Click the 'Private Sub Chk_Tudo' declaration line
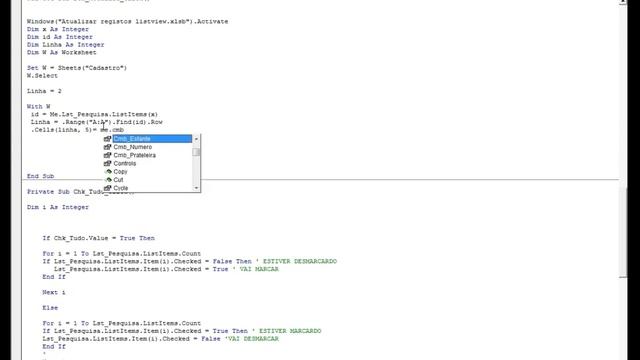Image resolution: width=640 pixels, height=360 pixels. point(80,192)
